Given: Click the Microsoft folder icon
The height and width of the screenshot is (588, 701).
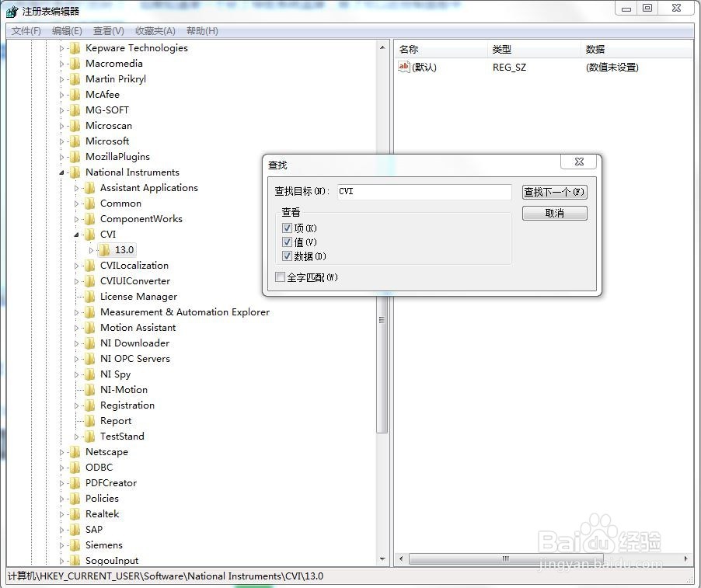Looking at the screenshot, I should click(x=75, y=141).
